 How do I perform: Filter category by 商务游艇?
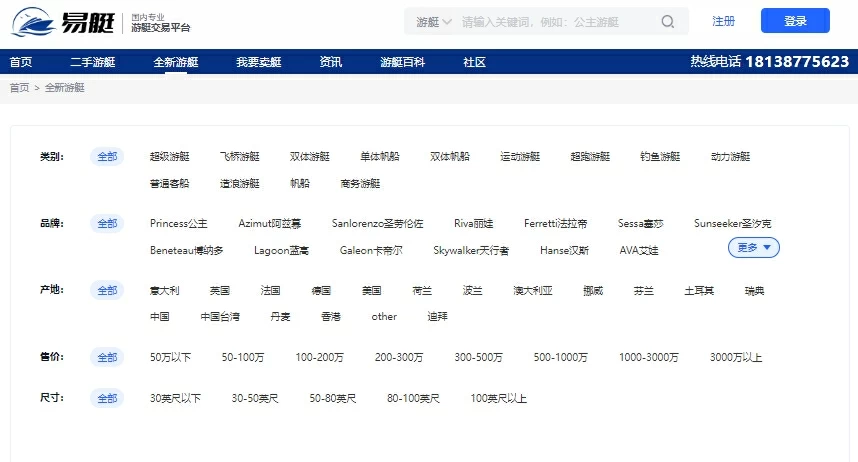click(360, 183)
